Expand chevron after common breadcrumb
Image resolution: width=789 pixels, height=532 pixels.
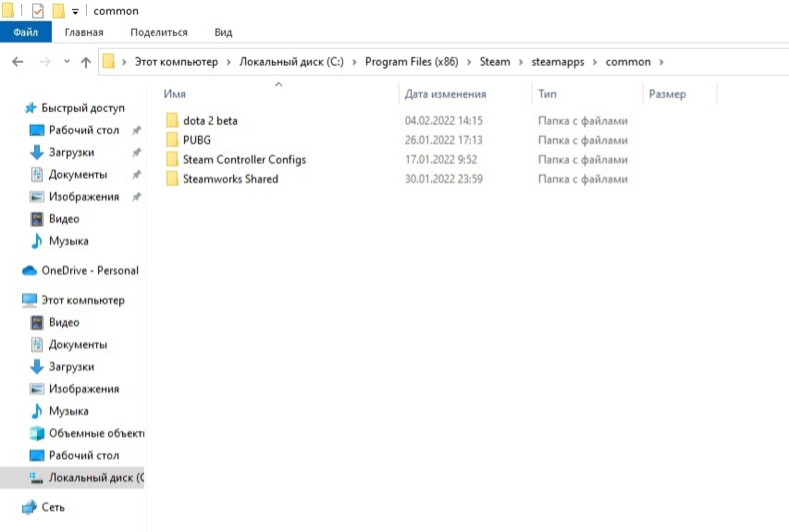coord(661,62)
